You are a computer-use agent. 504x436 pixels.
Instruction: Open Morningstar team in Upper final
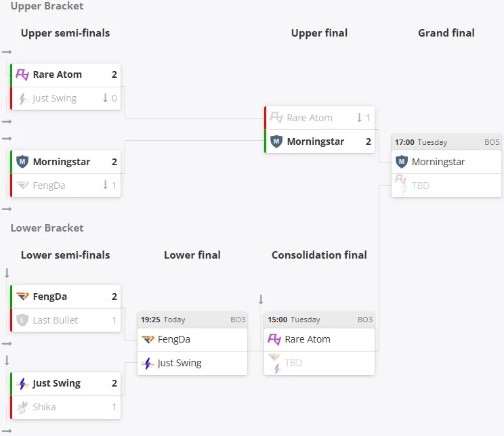point(315,141)
